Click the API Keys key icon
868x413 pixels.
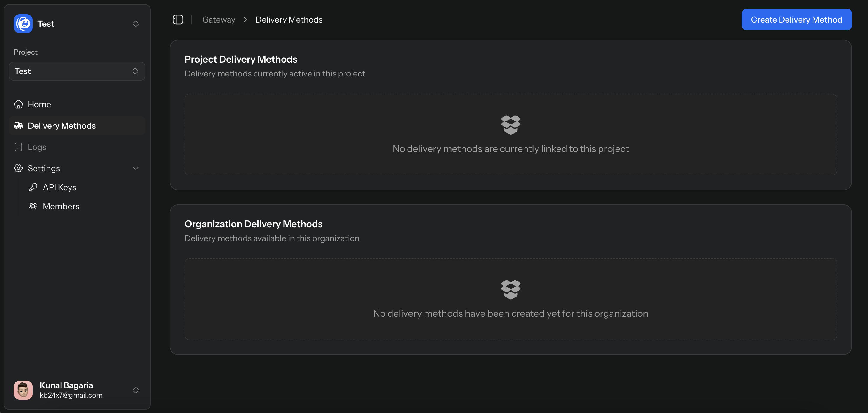point(33,187)
